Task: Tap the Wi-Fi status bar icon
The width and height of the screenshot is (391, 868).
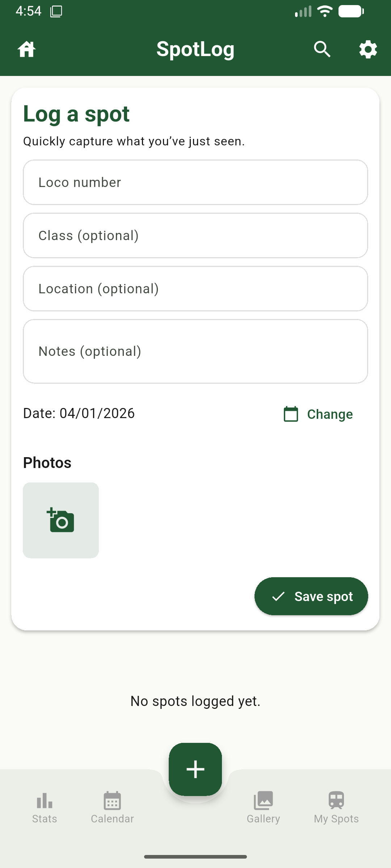Action: tap(325, 11)
